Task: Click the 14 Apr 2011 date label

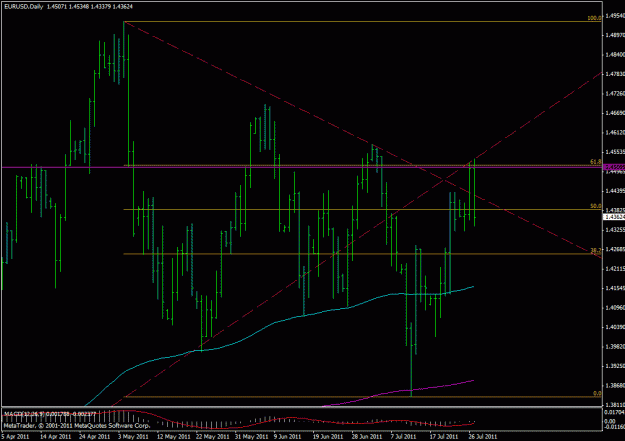Action: [55, 437]
